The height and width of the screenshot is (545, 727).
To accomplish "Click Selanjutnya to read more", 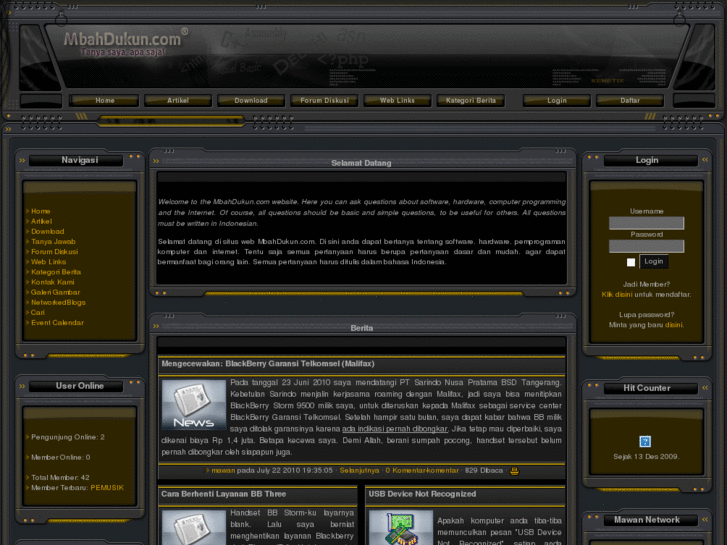I will (x=359, y=471).
